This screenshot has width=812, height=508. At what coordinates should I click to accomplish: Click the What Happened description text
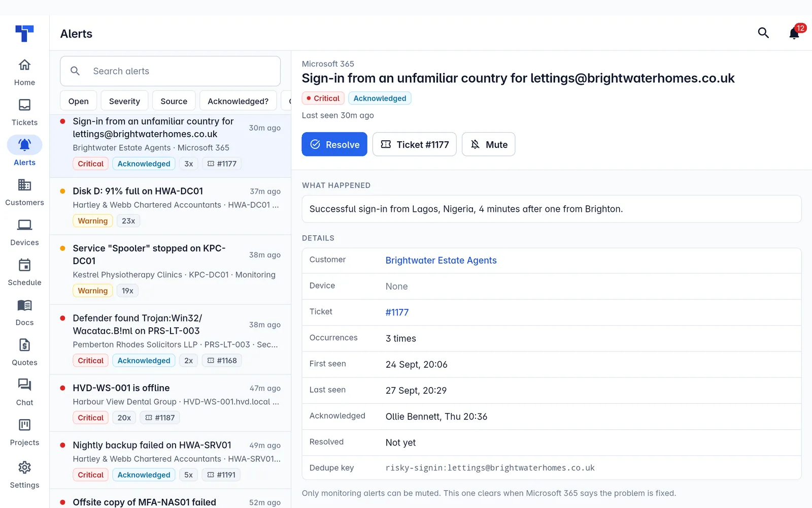point(466,209)
